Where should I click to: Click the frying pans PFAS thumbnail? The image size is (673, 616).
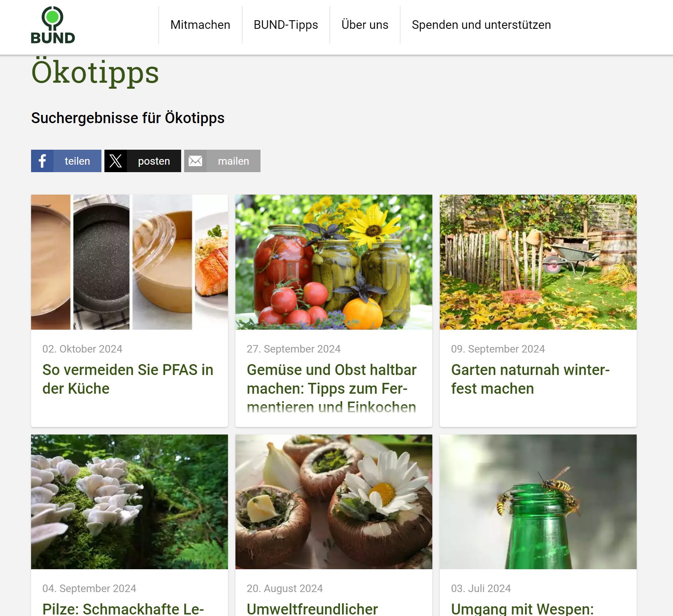(130, 262)
